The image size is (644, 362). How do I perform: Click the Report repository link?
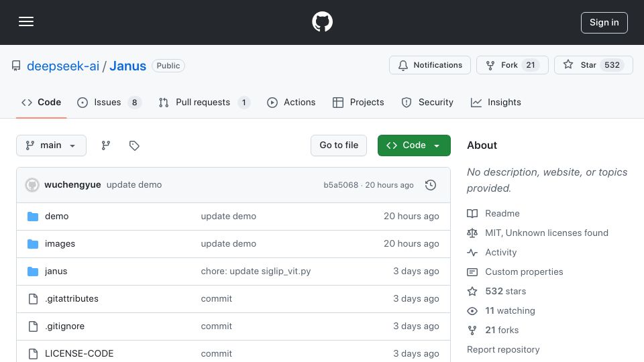503,349
